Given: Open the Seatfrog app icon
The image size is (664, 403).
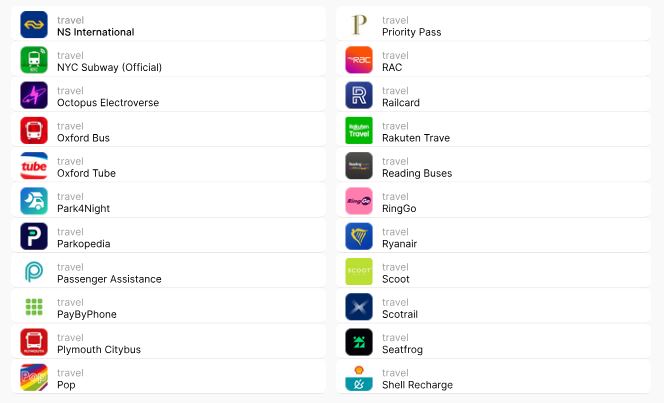Looking at the screenshot, I should [359, 342].
